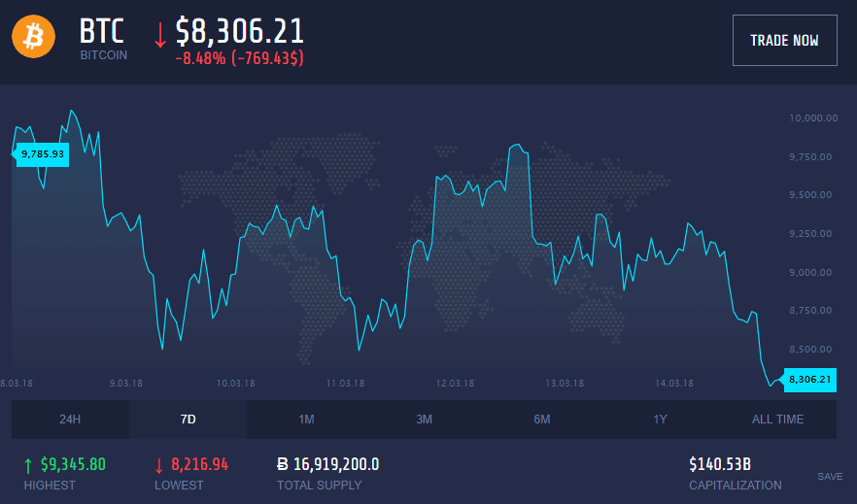Click the 9,250.00 y-axis label
Screen dimensions: 857x504
point(810,234)
